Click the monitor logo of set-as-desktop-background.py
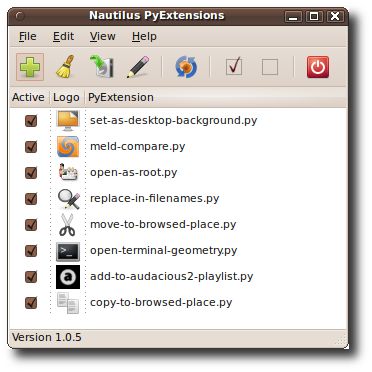372x372 pixels. (68, 121)
